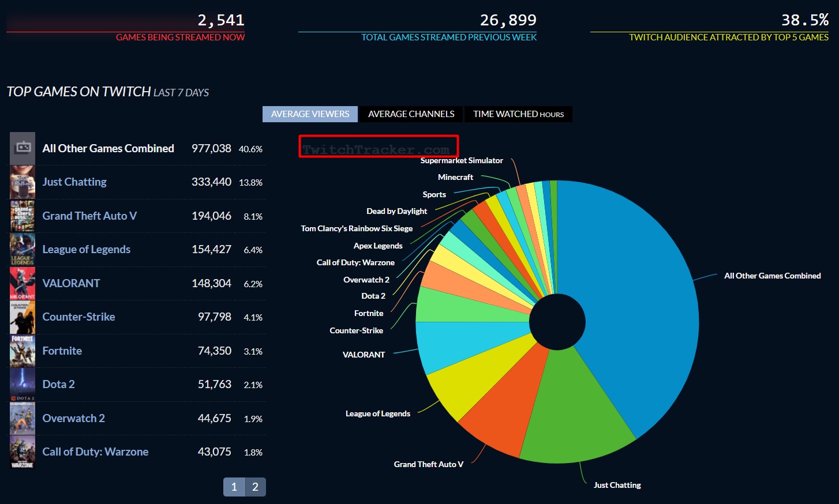Click the Minecraft chart label
The width and height of the screenshot is (839, 504).
(x=455, y=177)
